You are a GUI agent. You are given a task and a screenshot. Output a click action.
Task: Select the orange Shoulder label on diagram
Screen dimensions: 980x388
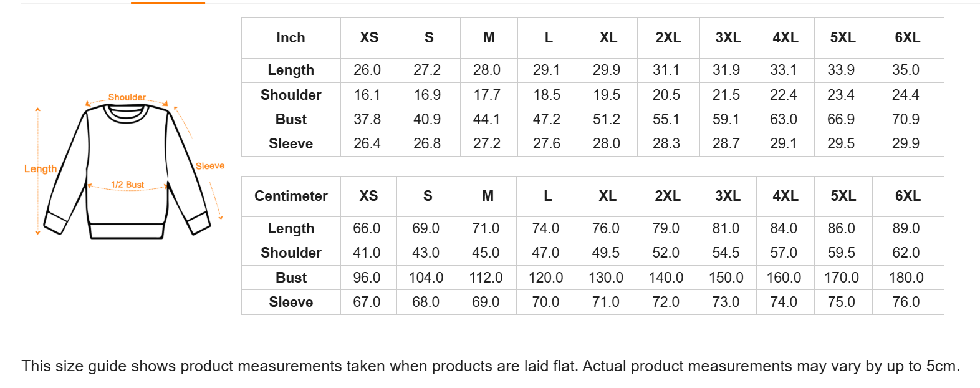[x=127, y=97]
